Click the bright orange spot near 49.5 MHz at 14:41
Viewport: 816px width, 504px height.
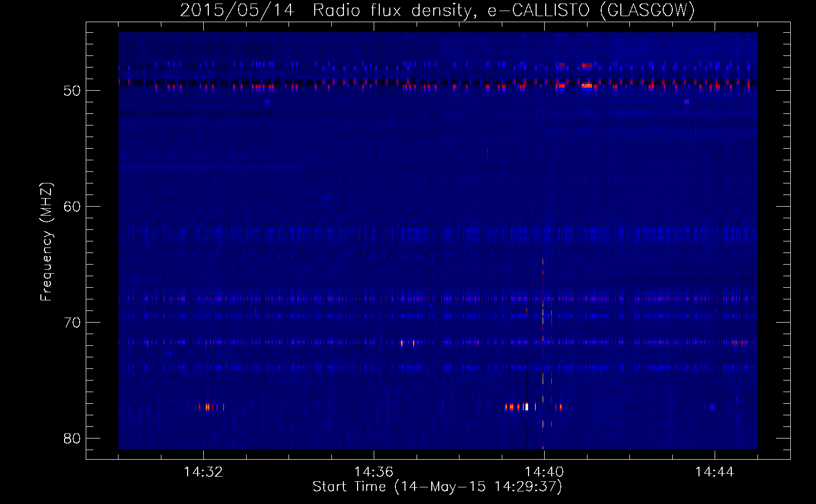[x=587, y=86]
